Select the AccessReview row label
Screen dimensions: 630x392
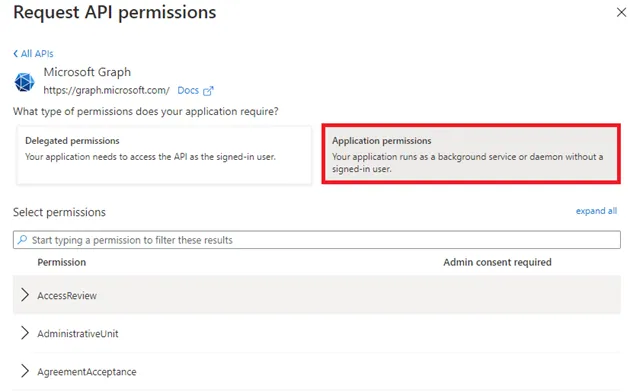[x=67, y=296]
